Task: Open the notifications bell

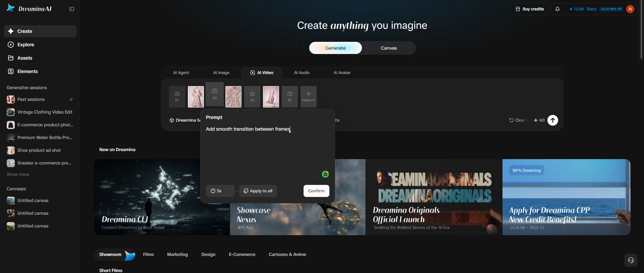Action: 557,9
